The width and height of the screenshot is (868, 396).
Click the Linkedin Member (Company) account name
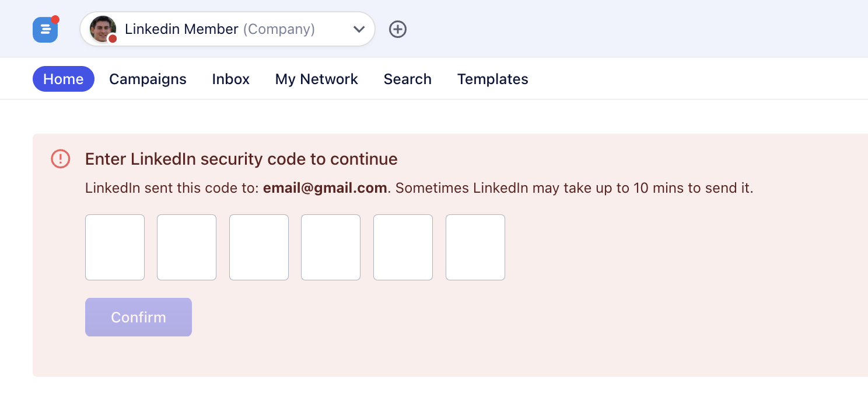(x=220, y=29)
